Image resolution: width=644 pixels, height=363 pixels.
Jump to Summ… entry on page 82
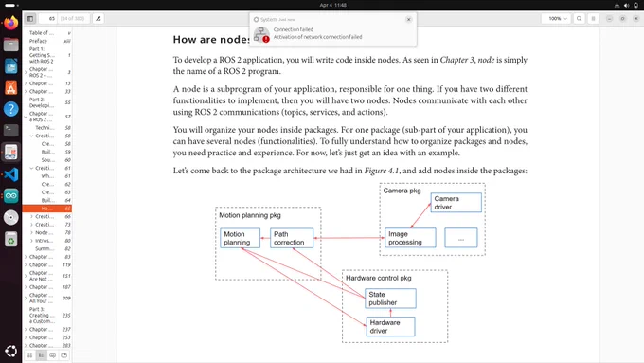coord(47,248)
